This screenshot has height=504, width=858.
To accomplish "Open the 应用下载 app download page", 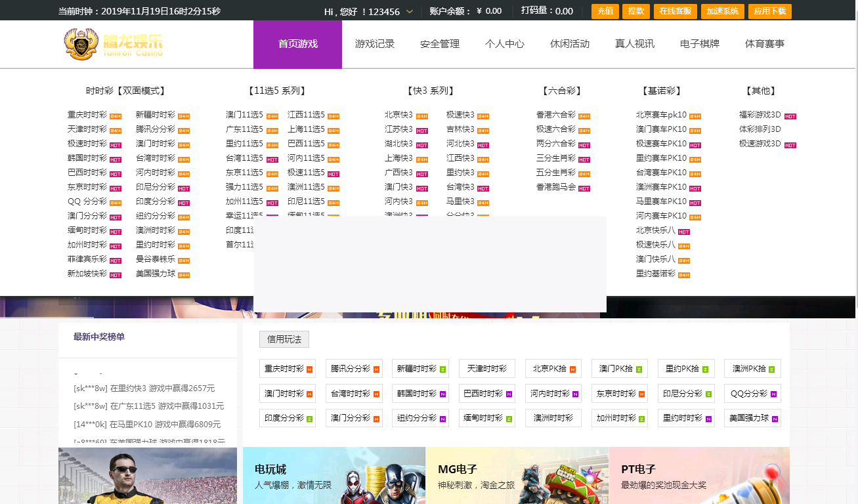I will click(769, 11).
